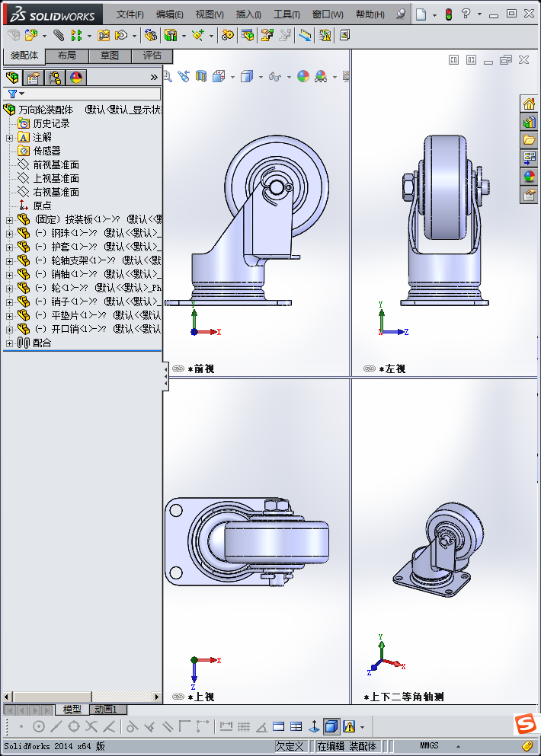Viewport: 541px width, 756px height.
Task: Click the Exploded View icon
Action: click(x=267, y=35)
